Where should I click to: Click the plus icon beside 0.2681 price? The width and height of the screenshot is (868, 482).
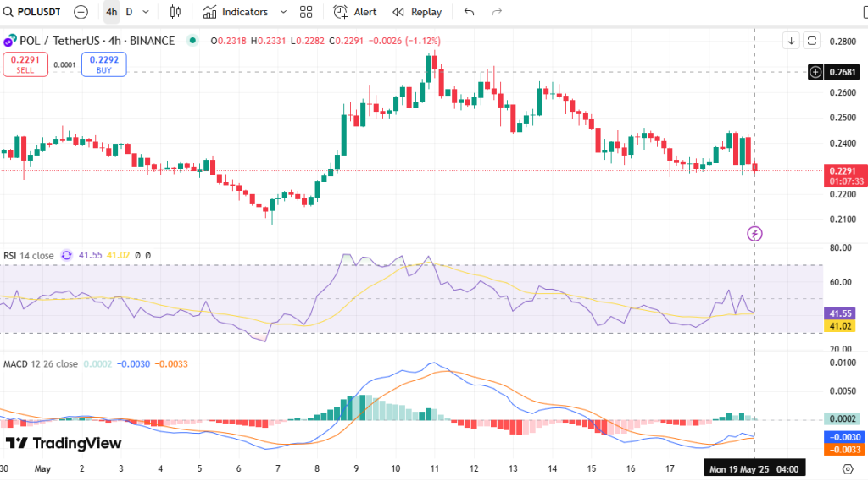[815, 72]
